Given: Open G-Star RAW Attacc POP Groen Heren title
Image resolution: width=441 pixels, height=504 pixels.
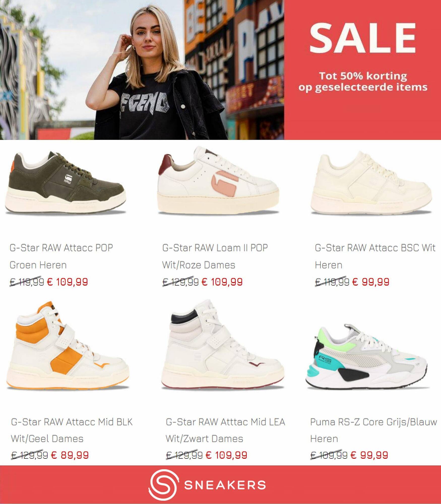Looking at the screenshot, I should pos(61,256).
